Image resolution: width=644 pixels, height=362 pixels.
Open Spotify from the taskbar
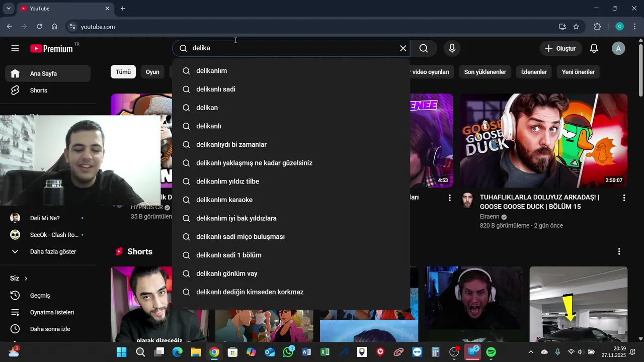coord(491,352)
